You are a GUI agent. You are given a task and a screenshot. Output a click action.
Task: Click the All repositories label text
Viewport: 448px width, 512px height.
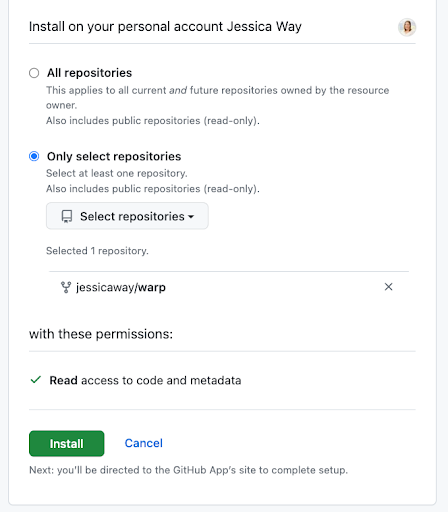pos(89,73)
